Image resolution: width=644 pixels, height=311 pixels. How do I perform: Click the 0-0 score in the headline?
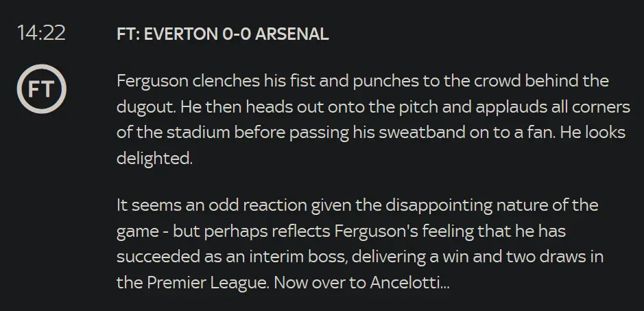tap(237, 34)
